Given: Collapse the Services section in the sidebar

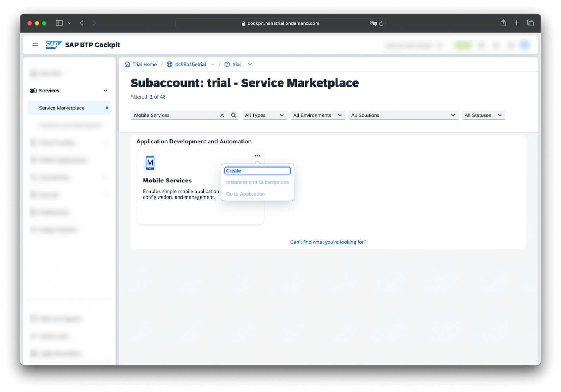Looking at the screenshot, I should coord(105,91).
